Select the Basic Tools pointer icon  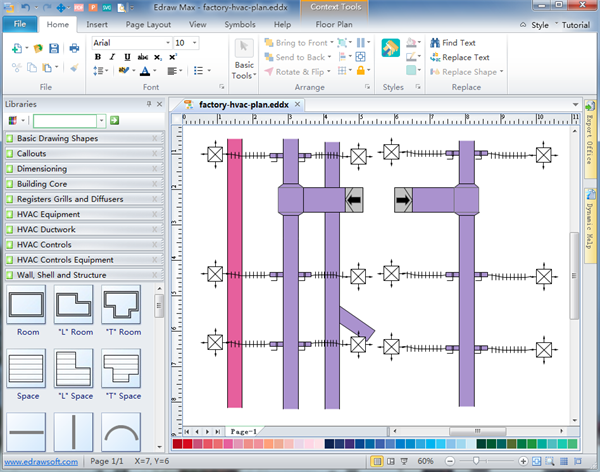[x=244, y=48]
